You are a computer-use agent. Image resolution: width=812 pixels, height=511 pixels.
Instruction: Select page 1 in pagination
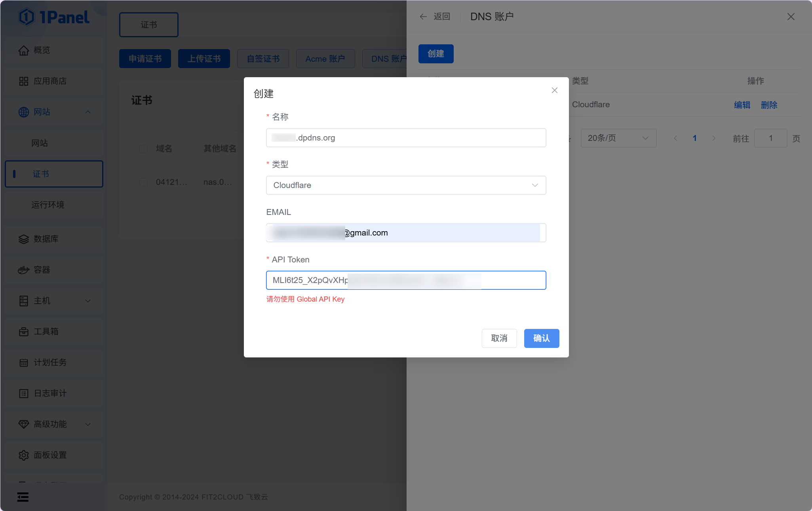click(694, 138)
